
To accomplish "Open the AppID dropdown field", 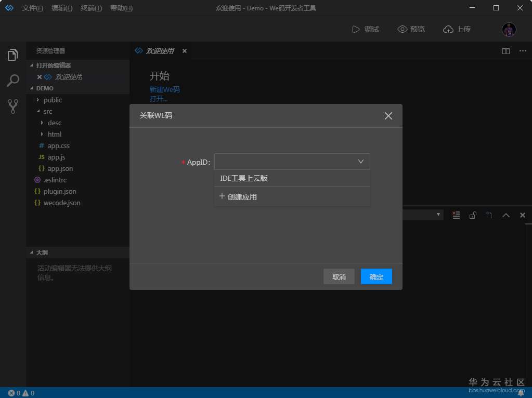I will coord(292,162).
